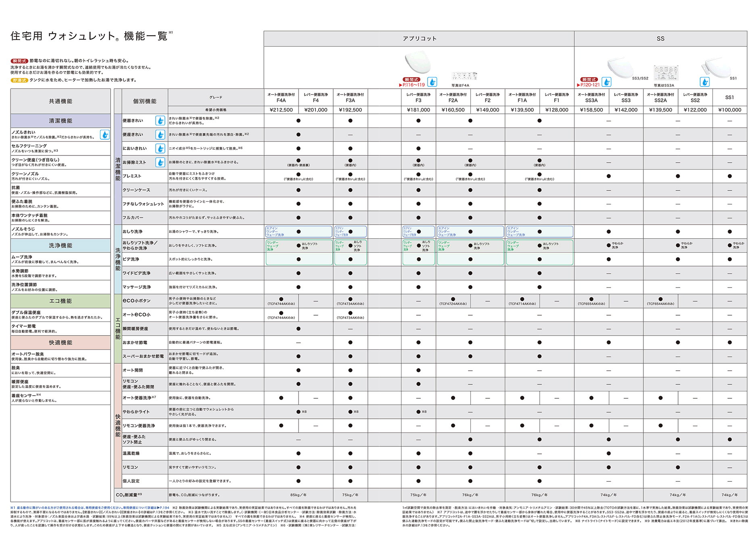Click ムーブ洗浄 in the common features list
This screenshot has width=756, height=533.
22,257
